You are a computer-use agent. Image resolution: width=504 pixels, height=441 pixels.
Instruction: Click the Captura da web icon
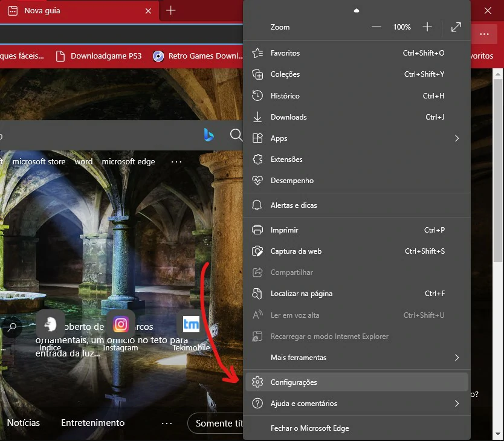257,251
